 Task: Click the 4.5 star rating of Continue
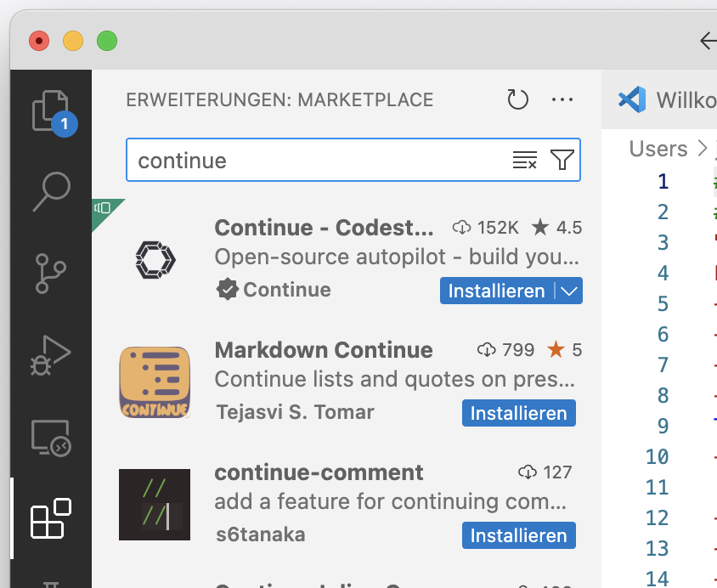coord(556,227)
